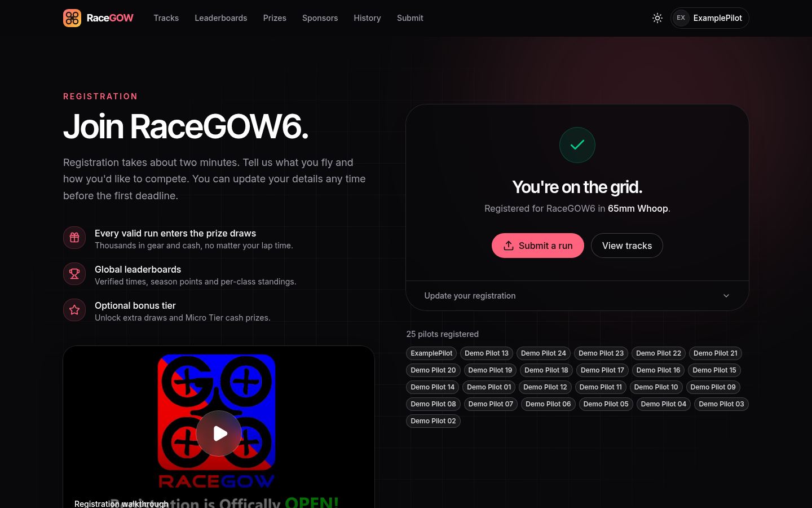Click the 65mm Whoop class text
This screenshot has height=508, width=812.
pos(638,208)
